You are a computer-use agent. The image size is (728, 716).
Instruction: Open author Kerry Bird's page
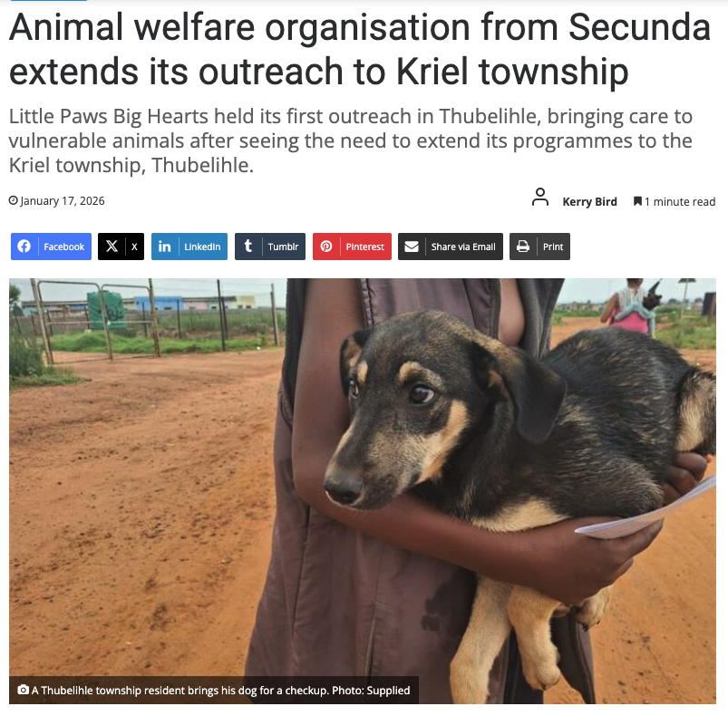coord(589,202)
